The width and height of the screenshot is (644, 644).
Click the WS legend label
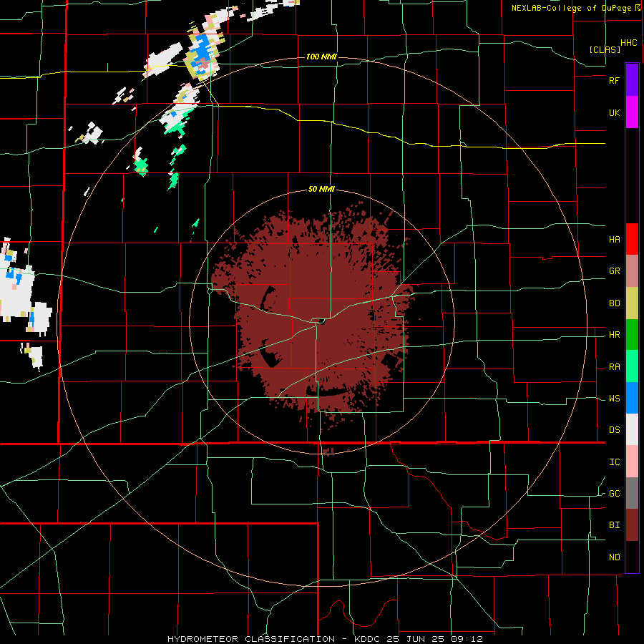click(614, 399)
